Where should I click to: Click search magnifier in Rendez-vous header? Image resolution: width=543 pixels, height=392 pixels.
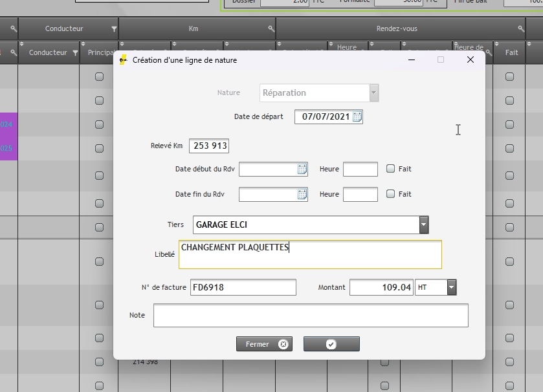click(x=521, y=29)
